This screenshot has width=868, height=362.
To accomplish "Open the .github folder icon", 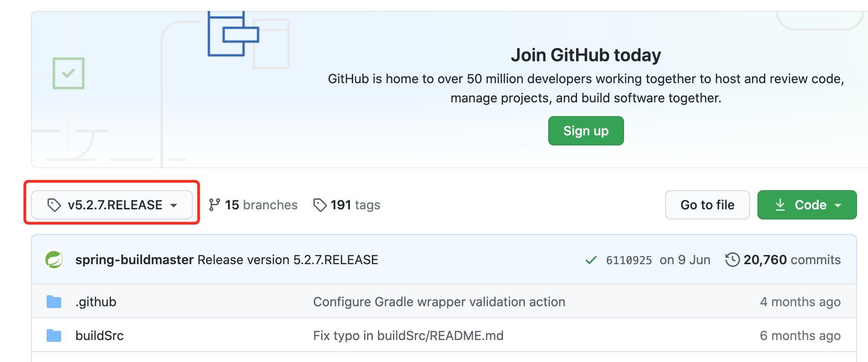I will (53, 301).
